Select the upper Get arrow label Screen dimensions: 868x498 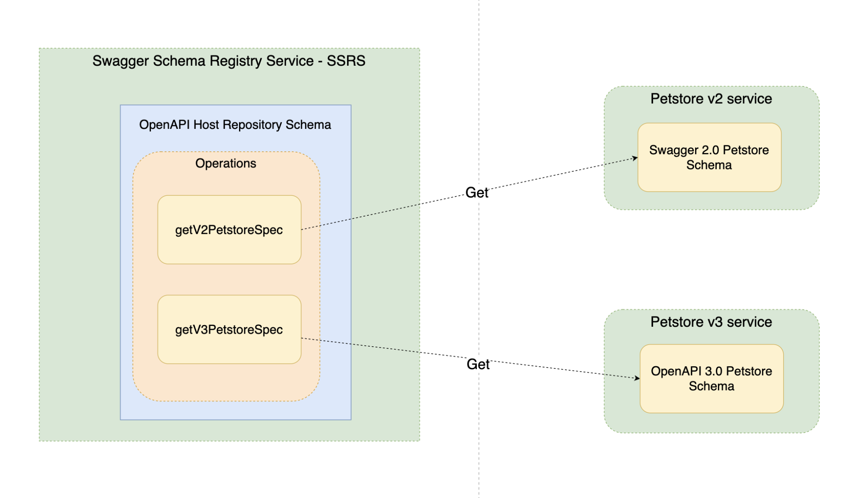(x=476, y=193)
